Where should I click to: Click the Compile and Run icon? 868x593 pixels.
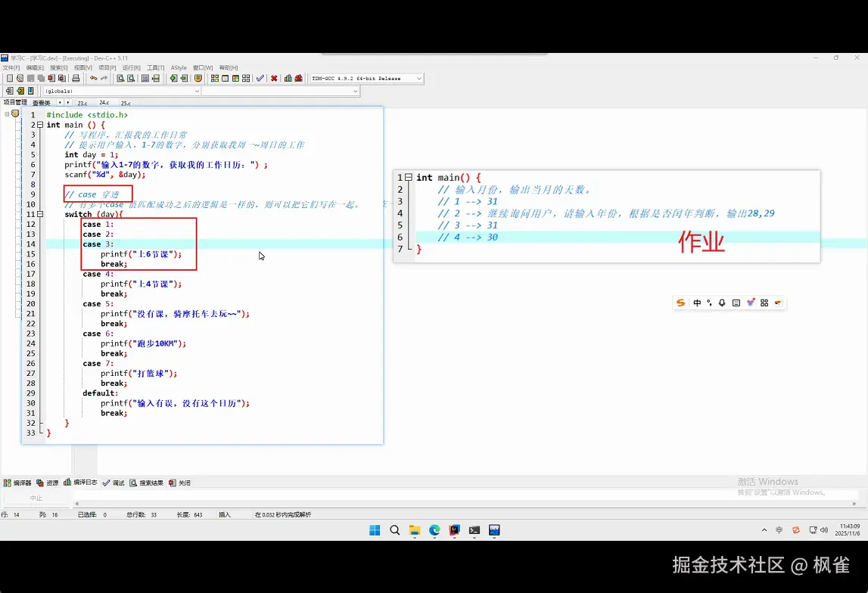[x=235, y=78]
